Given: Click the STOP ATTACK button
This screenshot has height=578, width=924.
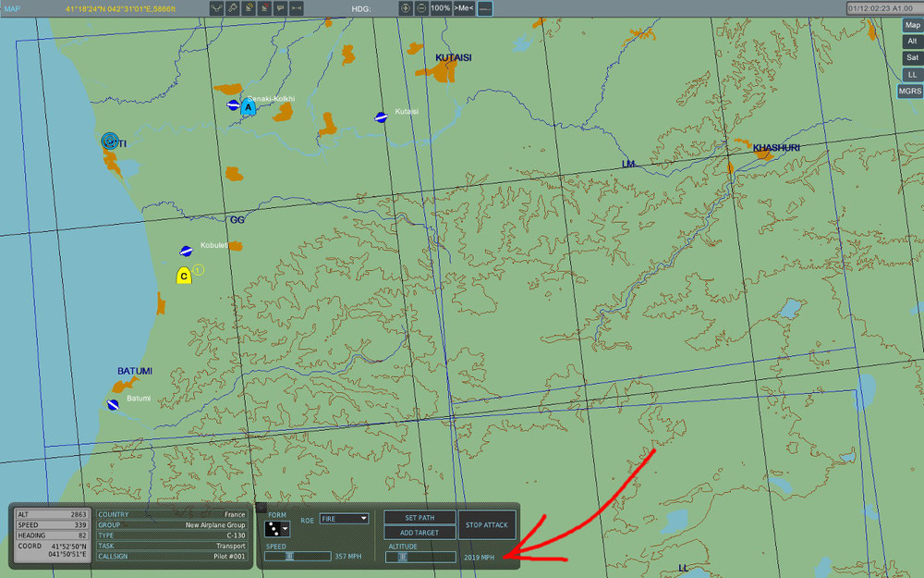Looking at the screenshot, I should pyautogui.click(x=487, y=525).
